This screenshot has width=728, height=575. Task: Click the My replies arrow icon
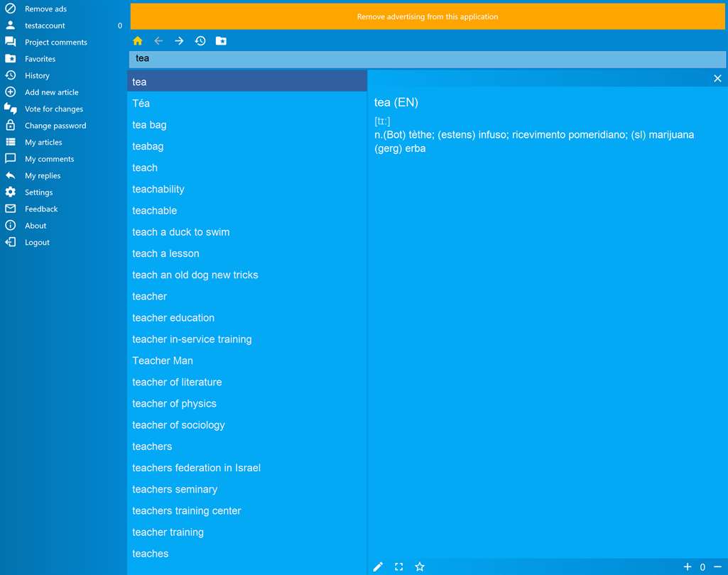pos(10,175)
